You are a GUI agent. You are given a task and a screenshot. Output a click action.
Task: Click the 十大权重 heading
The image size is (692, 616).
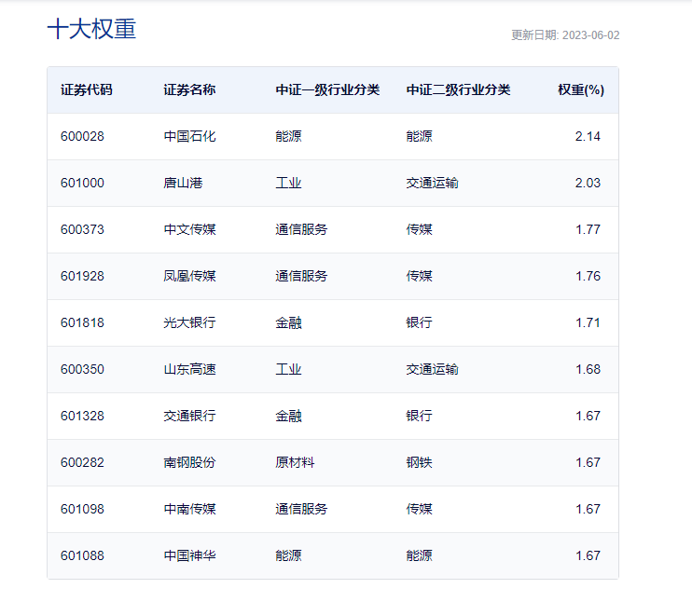click(x=91, y=29)
